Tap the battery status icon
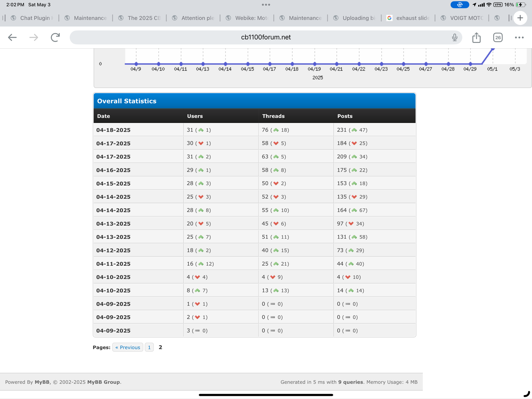Image resolution: width=532 pixels, height=399 pixels. [x=521, y=5]
